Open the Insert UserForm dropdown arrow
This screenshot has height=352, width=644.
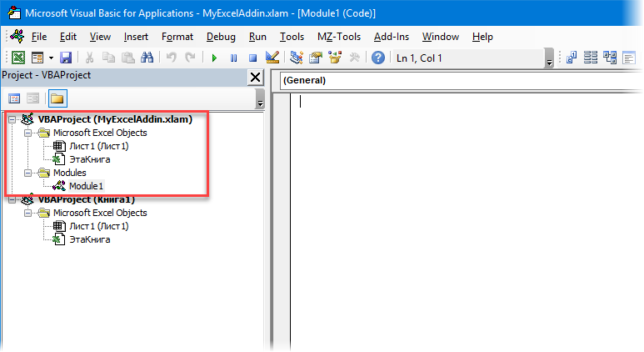point(51,58)
